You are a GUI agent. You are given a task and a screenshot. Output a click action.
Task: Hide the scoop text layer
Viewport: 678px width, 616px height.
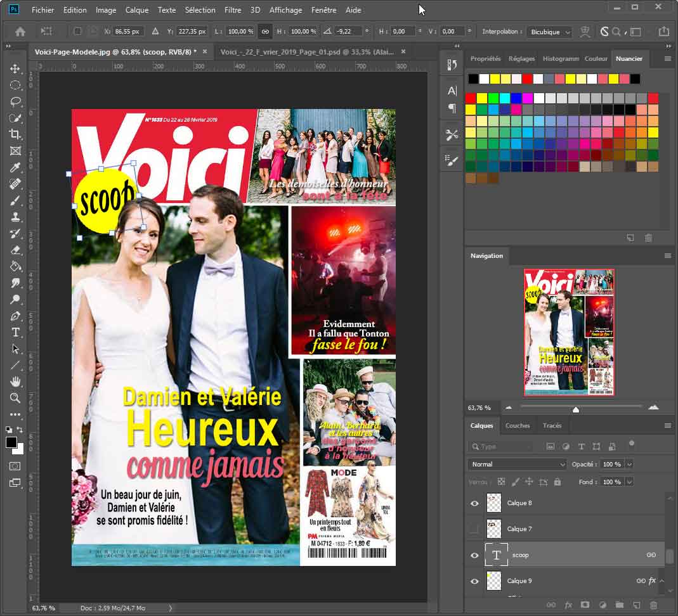coord(474,555)
